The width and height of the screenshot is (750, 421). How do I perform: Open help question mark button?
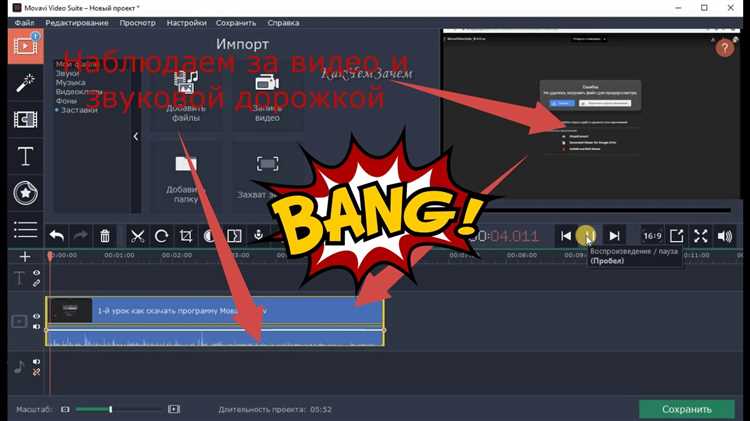tap(725, 48)
